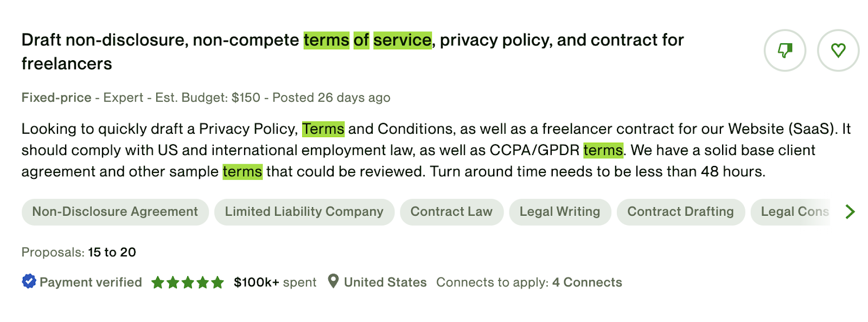Click the Proposals 15 to 20 text
This screenshot has height=322, width=868.
point(79,252)
